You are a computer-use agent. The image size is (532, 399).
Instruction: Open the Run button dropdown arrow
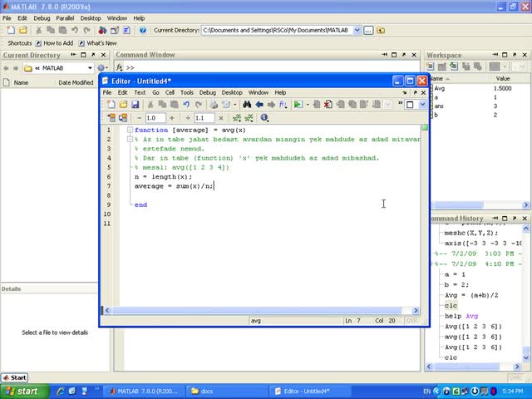click(x=306, y=105)
